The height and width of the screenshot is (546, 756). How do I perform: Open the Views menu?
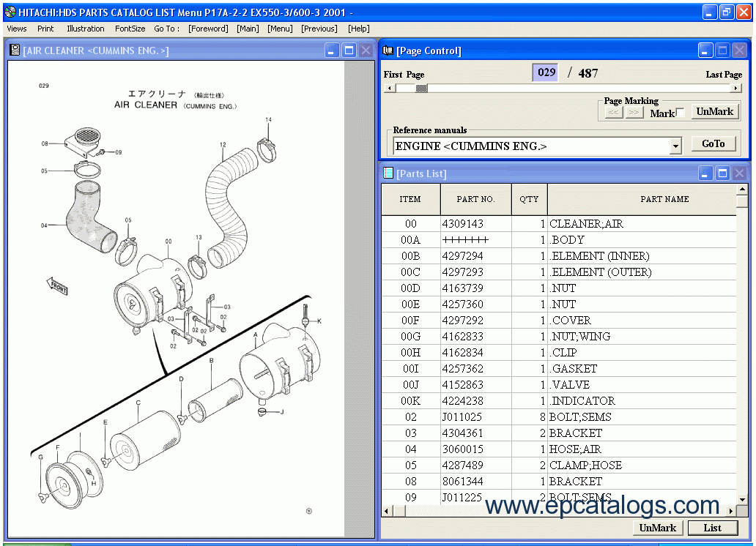(17, 29)
